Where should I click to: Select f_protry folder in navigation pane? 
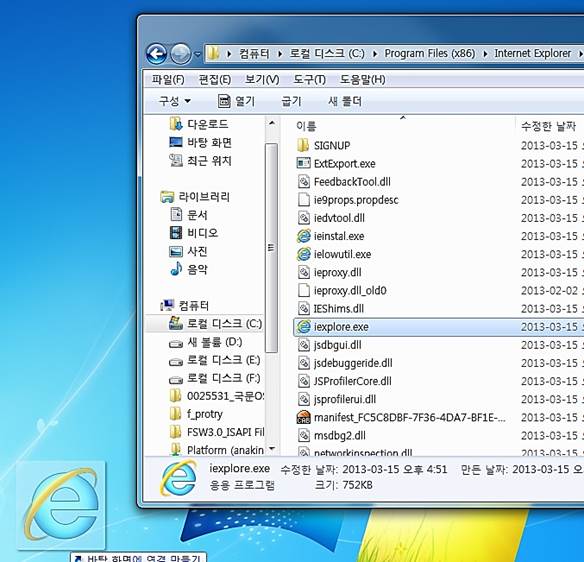tap(196, 414)
